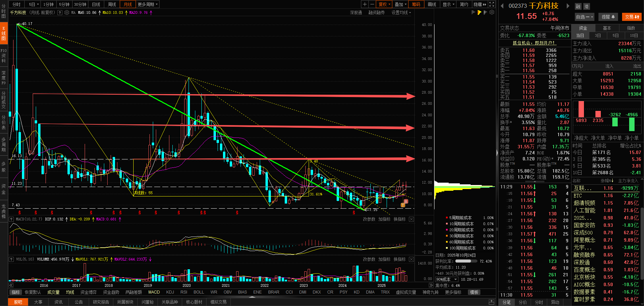Close the MACD indicator panel with its X
Viewport: 644px width, 306px height.
[x=411, y=219]
